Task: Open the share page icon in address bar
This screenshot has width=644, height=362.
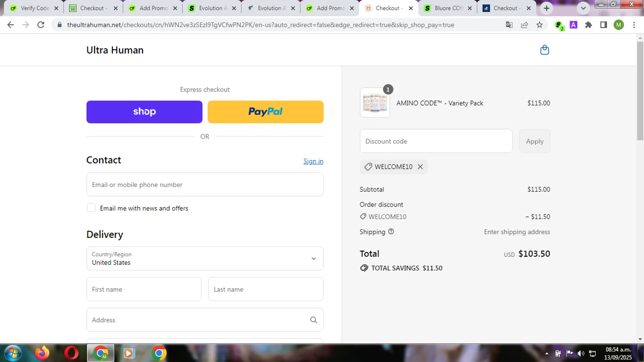Action: (x=525, y=25)
